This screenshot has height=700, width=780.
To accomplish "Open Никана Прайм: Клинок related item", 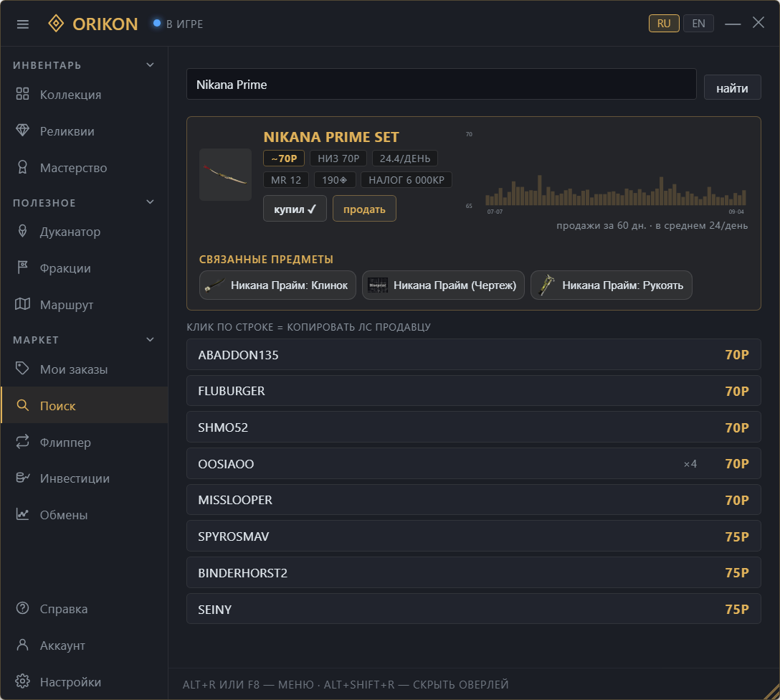I will 277,285.
